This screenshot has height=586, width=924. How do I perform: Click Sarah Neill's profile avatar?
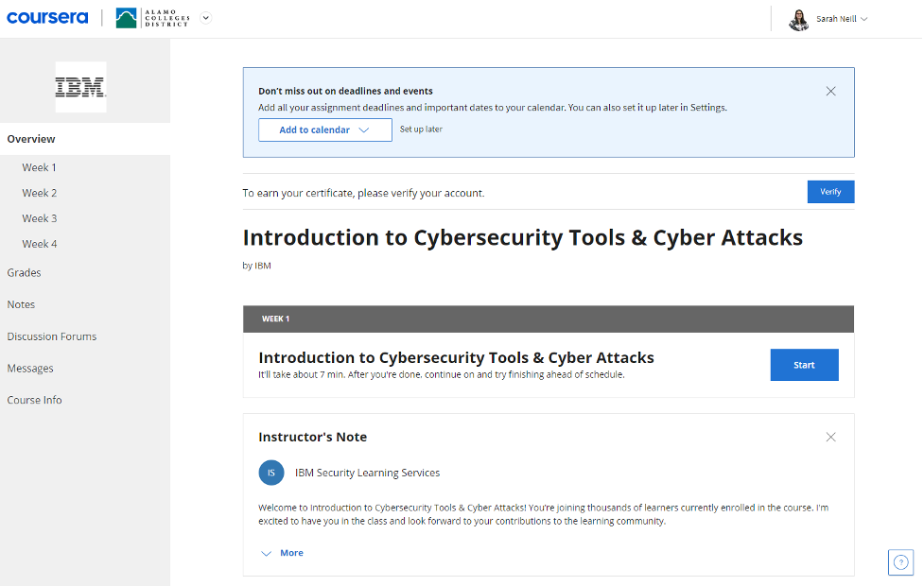pyautogui.click(x=799, y=19)
